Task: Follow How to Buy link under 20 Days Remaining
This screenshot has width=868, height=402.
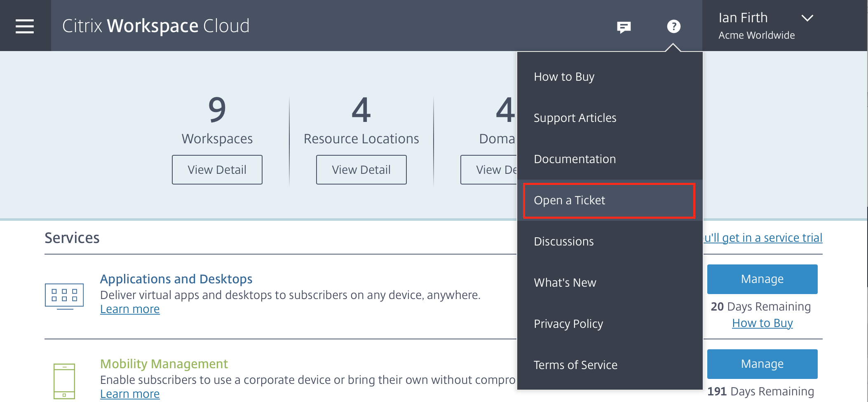Action: [762, 323]
